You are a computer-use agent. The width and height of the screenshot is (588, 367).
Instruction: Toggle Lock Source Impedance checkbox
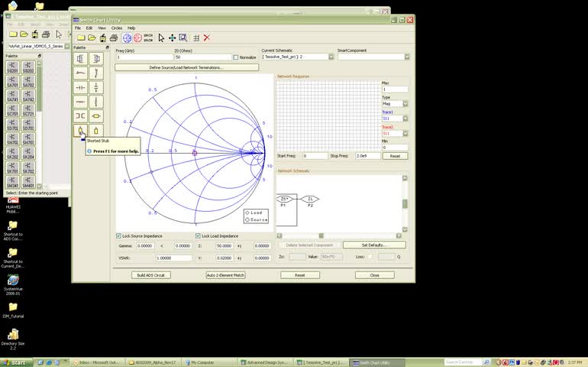click(x=118, y=236)
